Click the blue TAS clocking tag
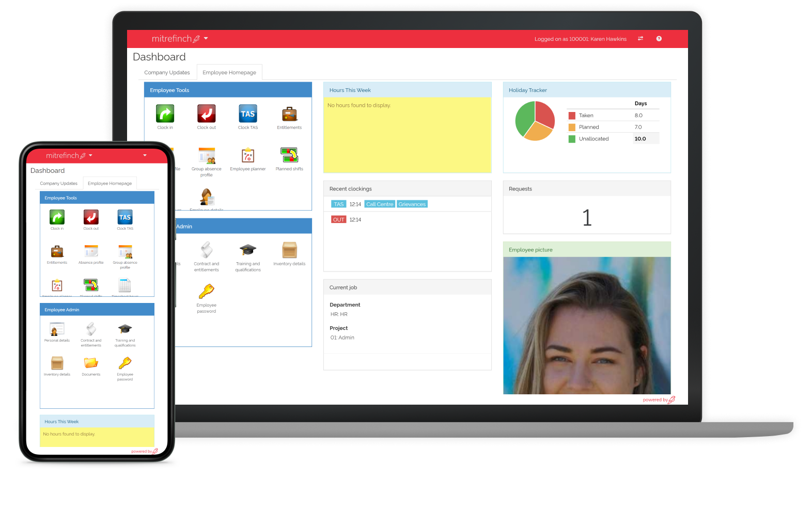The height and width of the screenshot is (512, 812). (x=339, y=204)
